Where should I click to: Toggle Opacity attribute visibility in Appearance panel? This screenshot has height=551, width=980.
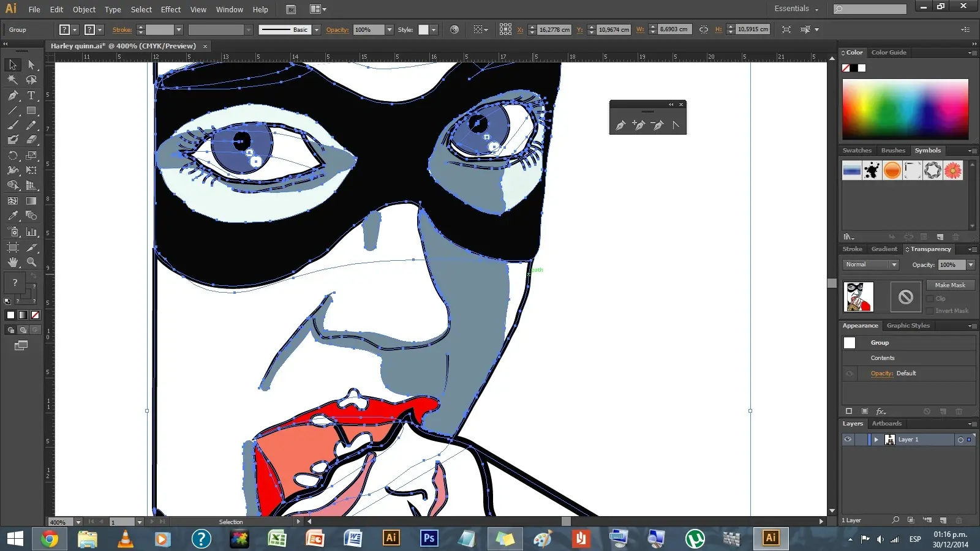[850, 373]
